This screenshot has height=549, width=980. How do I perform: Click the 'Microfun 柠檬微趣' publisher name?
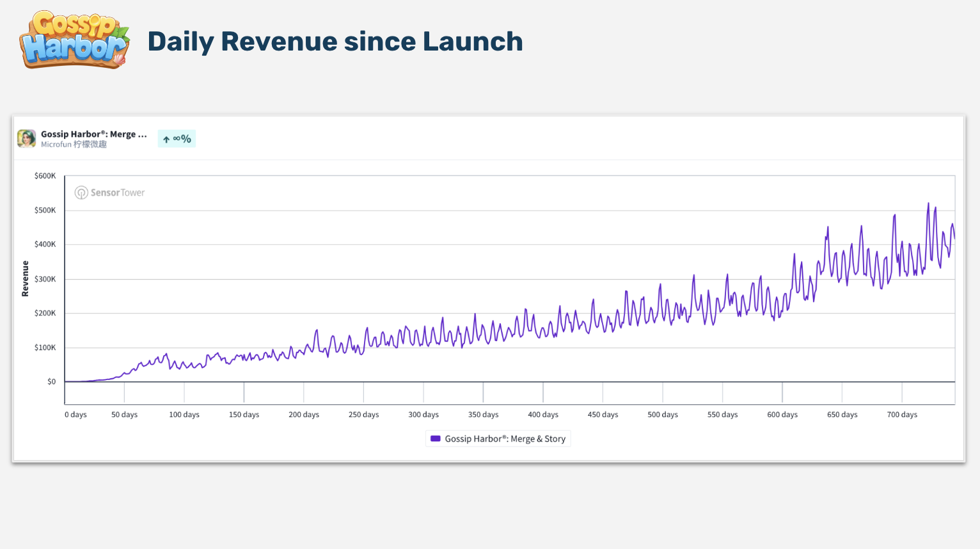[x=74, y=145]
